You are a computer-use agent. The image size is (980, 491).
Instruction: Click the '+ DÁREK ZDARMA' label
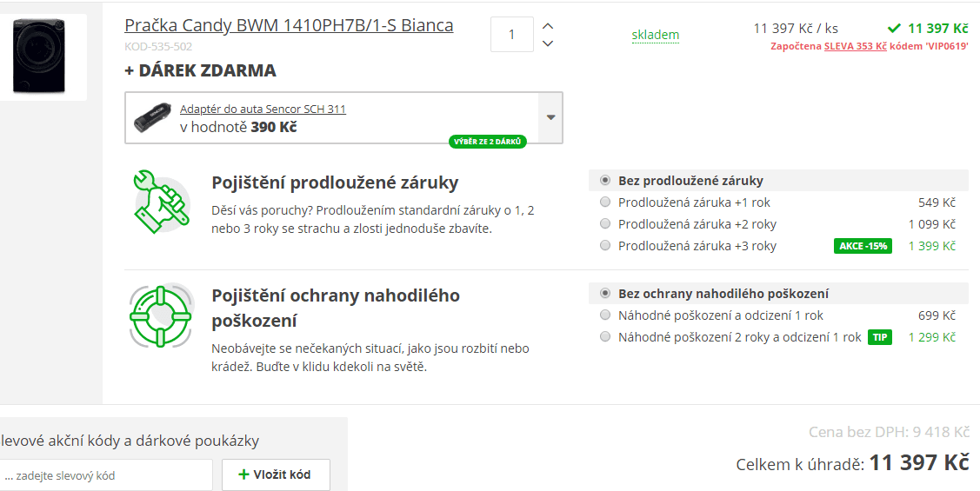(200, 70)
